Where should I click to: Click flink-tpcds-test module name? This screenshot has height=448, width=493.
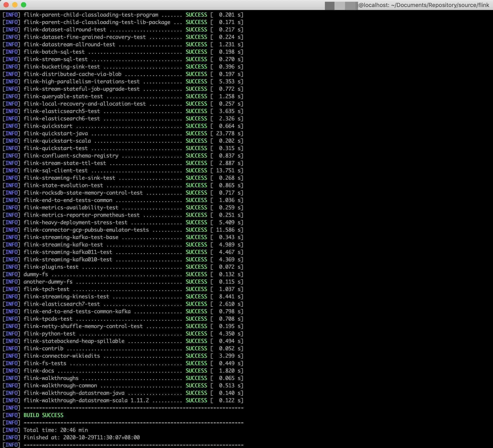(x=48, y=319)
